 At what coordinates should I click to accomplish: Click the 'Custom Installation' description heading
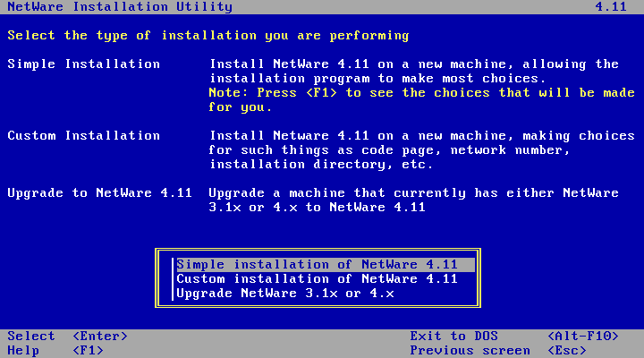[x=84, y=136]
